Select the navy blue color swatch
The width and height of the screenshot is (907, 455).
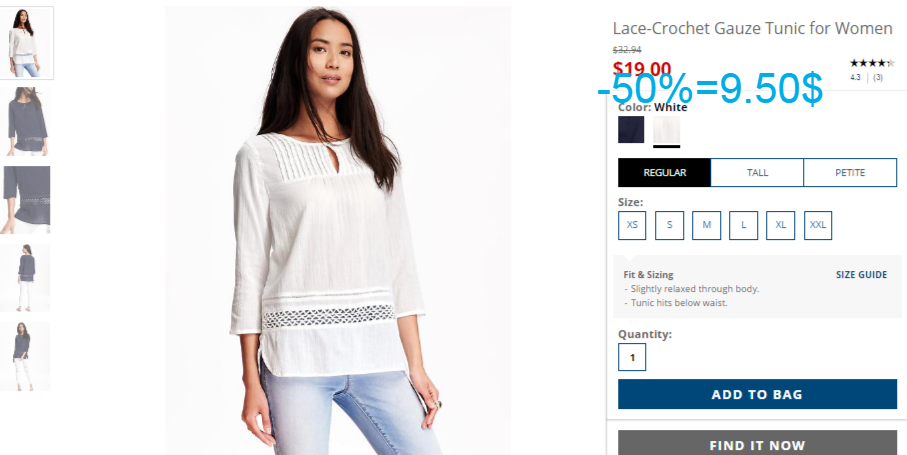coord(631,130)
